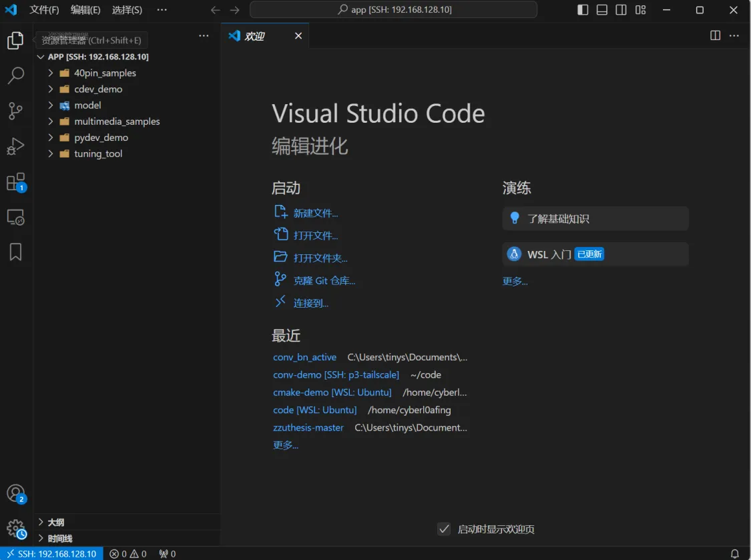Image resolution: width=751 pixels, height=560 pixels.
Task: Close the 欢迎 welcome tab
Action: 298,36
